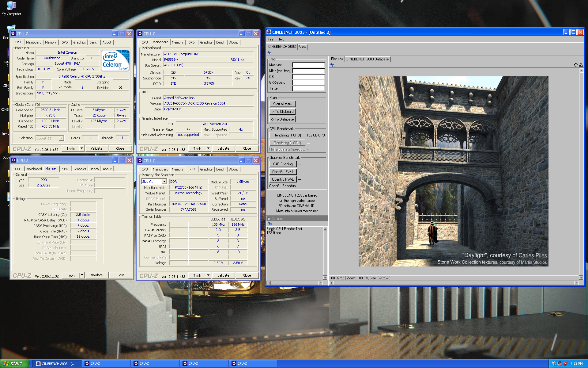This screenshot has height=368, width=588.
Task: Click the title bar icon of the CPU-Z window showing the Processor
Action: click(13, 34)
